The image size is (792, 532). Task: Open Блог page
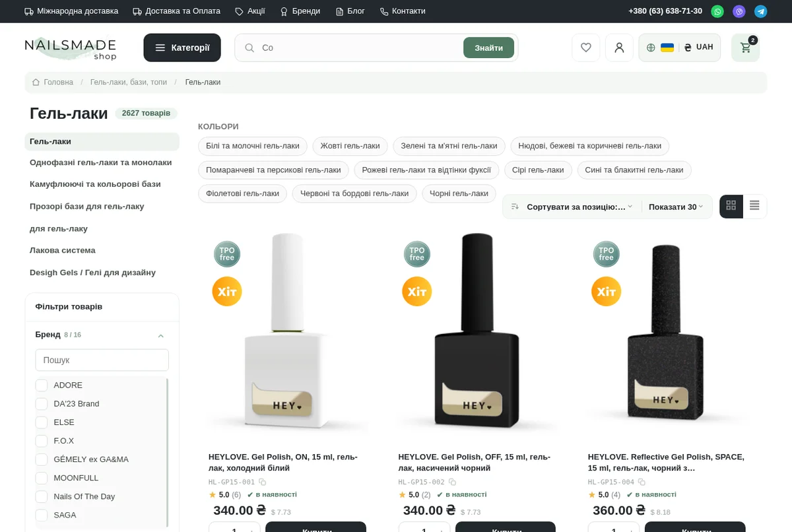(350, 11)
